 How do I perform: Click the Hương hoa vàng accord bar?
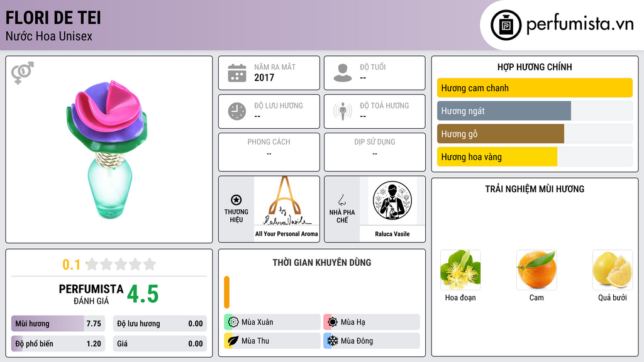(x=535, y=156)
